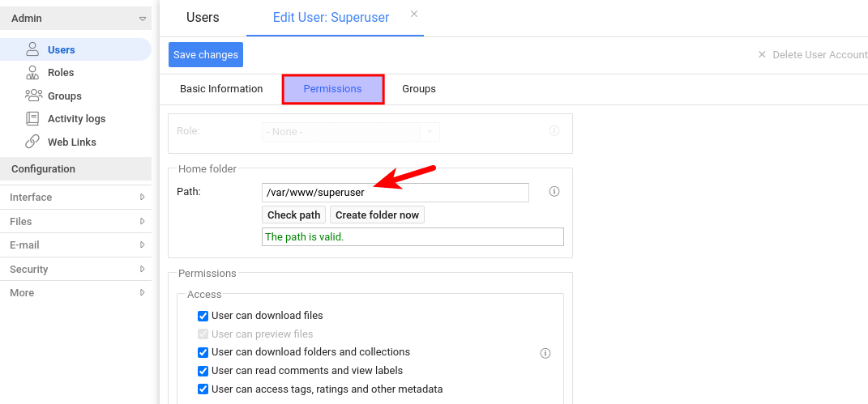
Task: Close the Edit User: Superuser tab
Action: click(414, 15)
